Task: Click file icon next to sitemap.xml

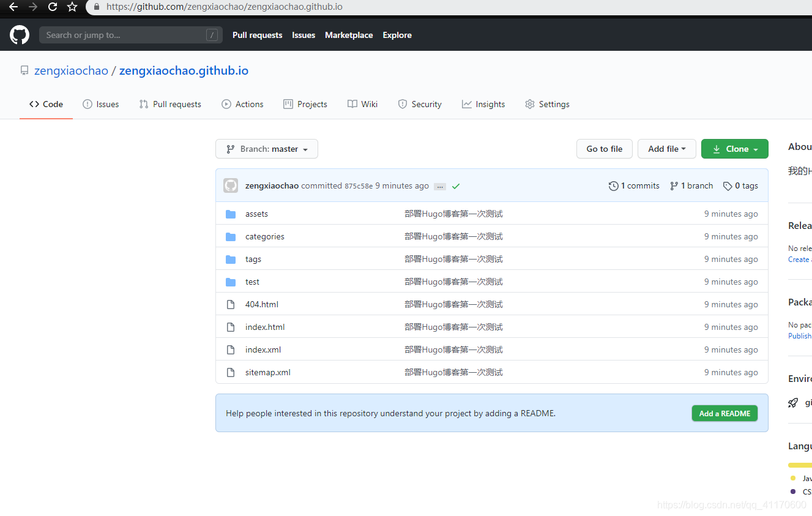Action: [231, 372]
